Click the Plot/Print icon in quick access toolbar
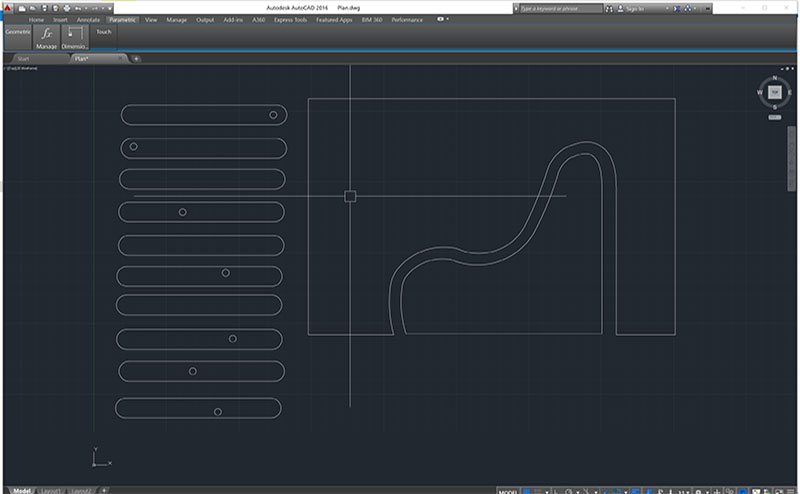This screenshot has height=494, width=800. point(67,9)
